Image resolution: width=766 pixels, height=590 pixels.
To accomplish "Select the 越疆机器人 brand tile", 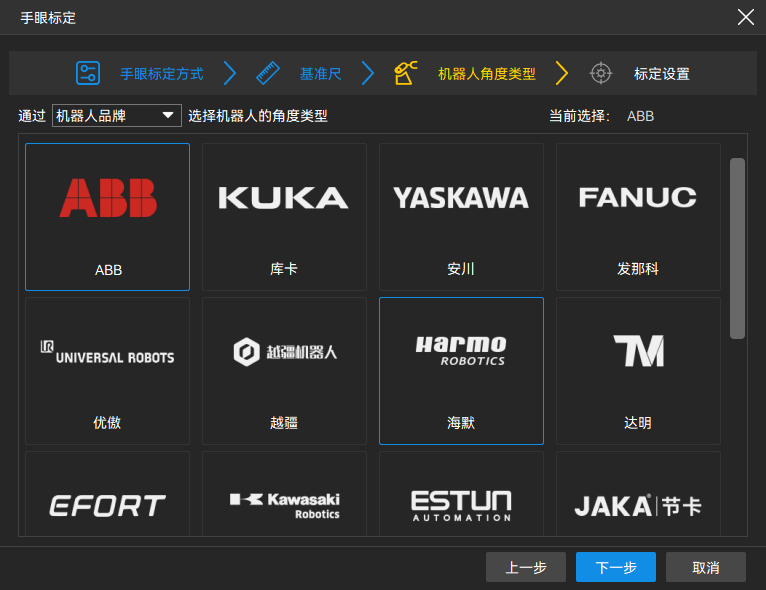I will pyautogui.click(x=284, y=370).
